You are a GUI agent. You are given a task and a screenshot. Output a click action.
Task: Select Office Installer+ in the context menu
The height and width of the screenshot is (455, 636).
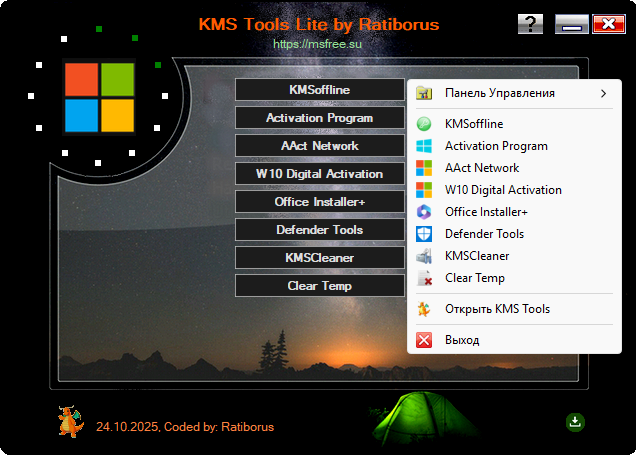[x=514, y=212]
